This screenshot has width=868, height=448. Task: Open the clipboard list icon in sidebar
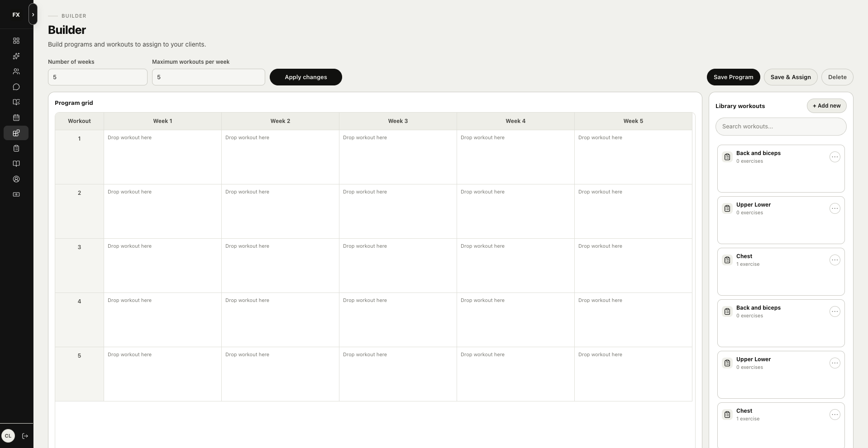[16, 148]
